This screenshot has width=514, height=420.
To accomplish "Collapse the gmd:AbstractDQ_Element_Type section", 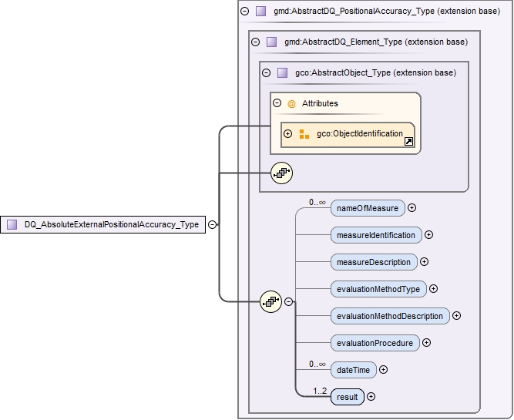I will (255, 42).
